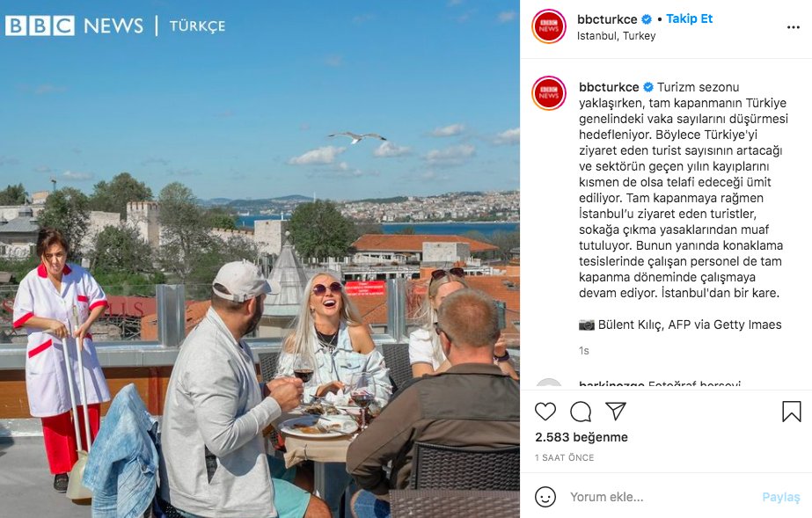812x518 pixels.
Task: Click bbcturkce avatar beside the caption
Action: (548, 93)
